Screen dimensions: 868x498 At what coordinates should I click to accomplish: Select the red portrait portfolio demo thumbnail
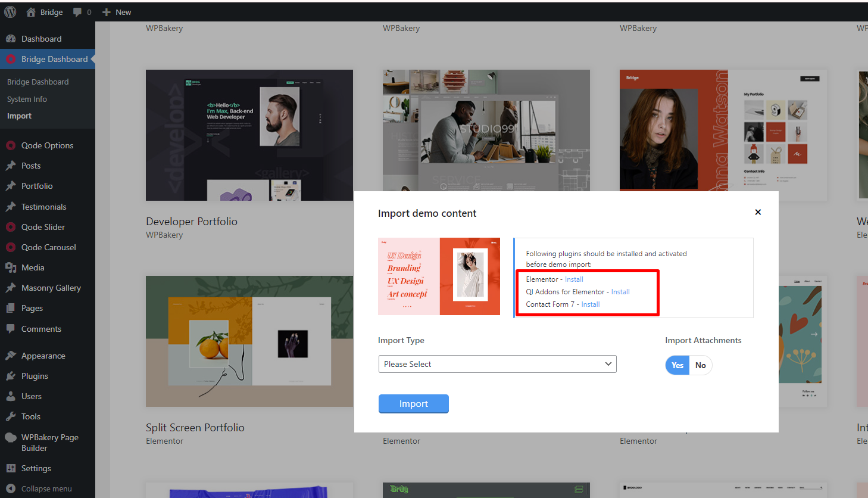[x=723, y=130]
